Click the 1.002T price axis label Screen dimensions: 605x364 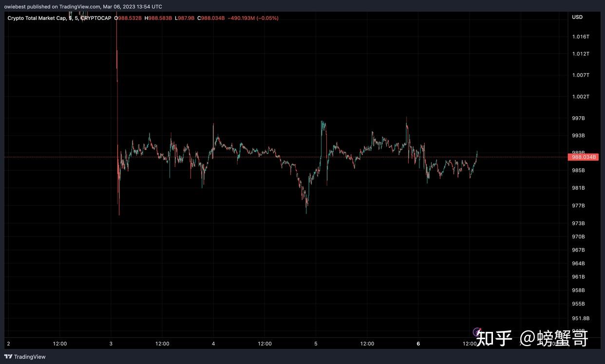(x=581, y=97)
